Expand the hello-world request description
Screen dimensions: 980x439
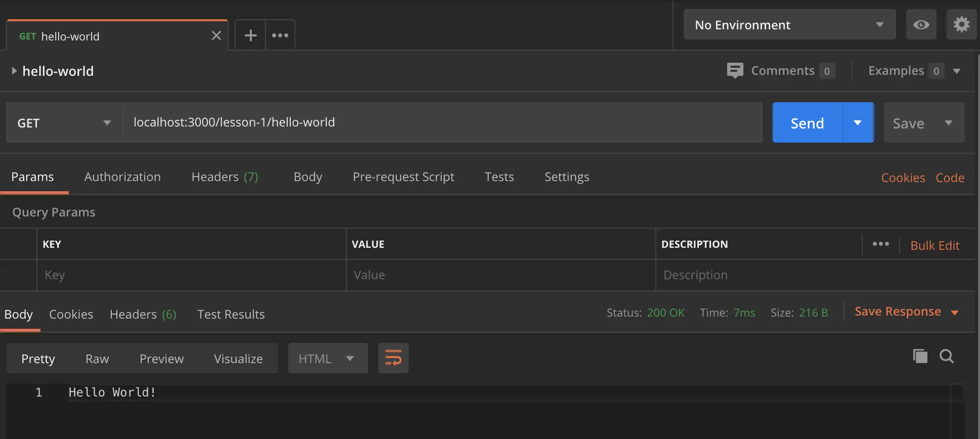point(14,71)
